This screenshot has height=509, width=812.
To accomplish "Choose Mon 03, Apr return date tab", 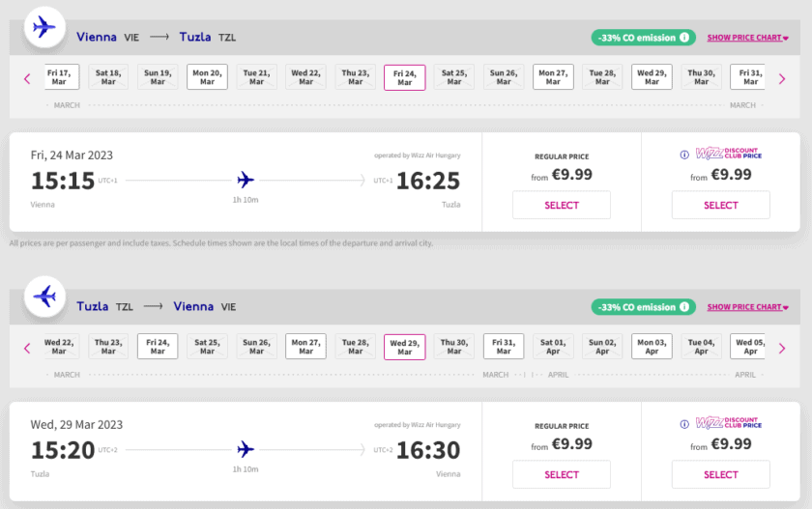I will 652,347.
